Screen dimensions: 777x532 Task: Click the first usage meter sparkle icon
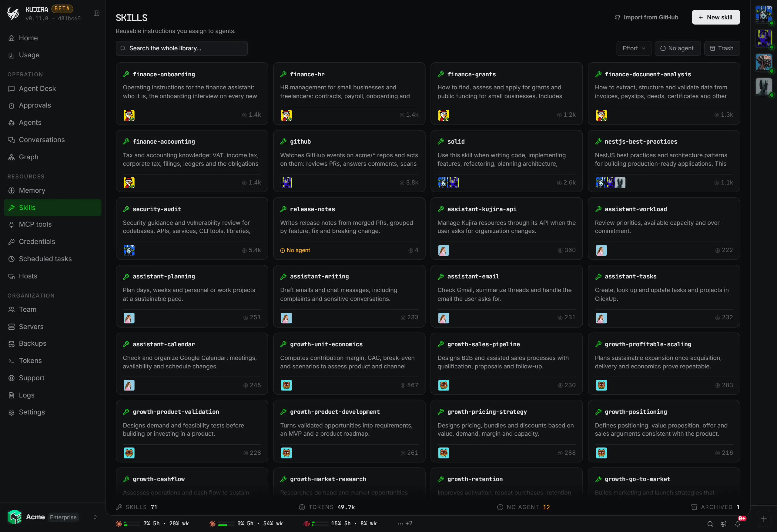119,524
